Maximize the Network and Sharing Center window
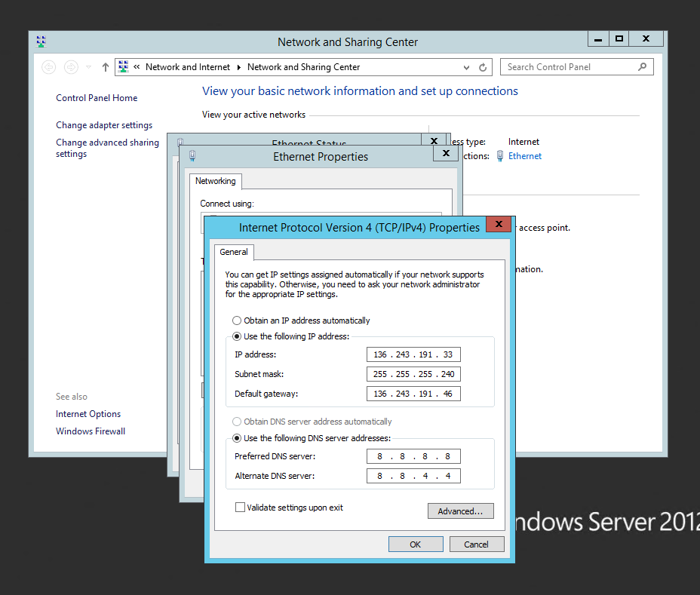Viewport: 700px width, 595px height. pyautogui.click(x=619, y=38)
